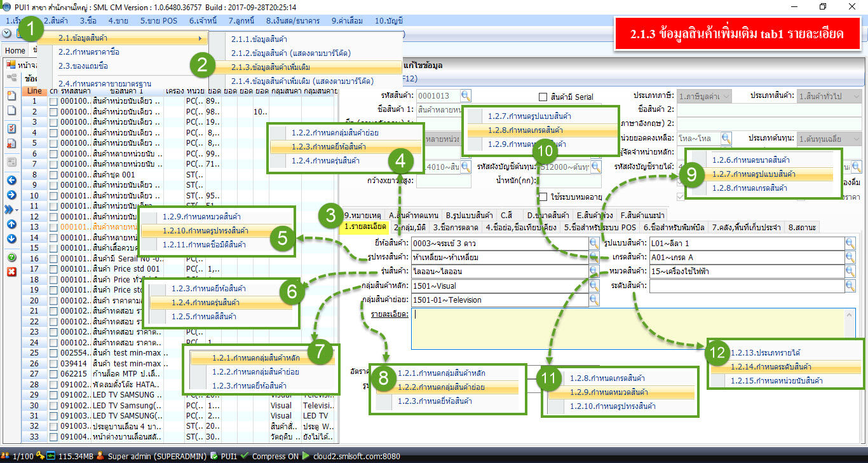Click search icon beside 512000 cost account field
868x463 pixels.
[596, 167]
